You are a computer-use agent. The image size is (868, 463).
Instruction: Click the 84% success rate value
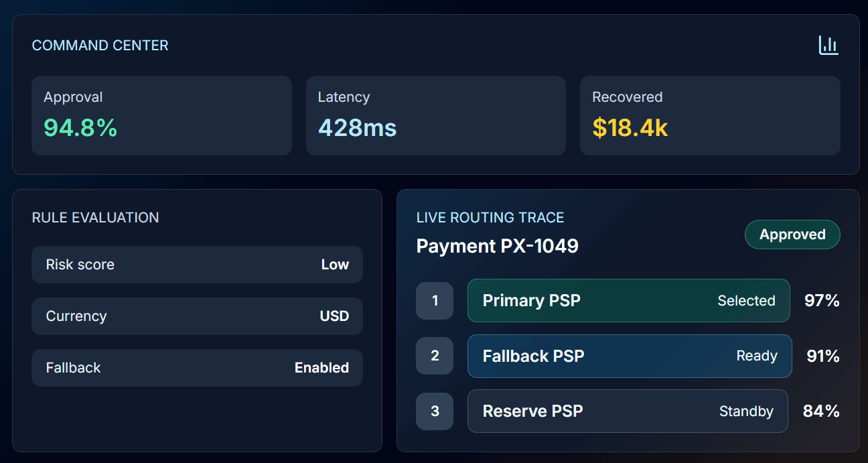tap(821, 411)
